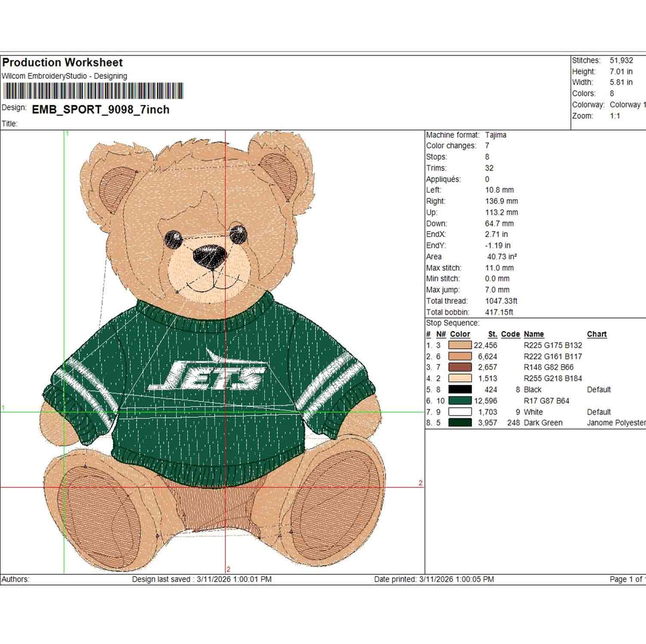Click the green R17 G87 B64 swatch
This screenshot has height=644, width=646.
click(460, 401)
